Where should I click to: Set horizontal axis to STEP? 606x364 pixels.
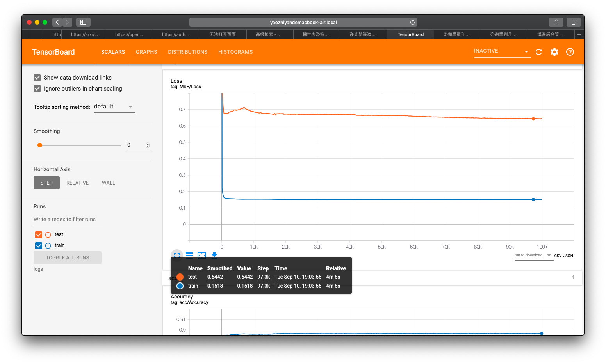pyautogui.click(x=46, y=183)
